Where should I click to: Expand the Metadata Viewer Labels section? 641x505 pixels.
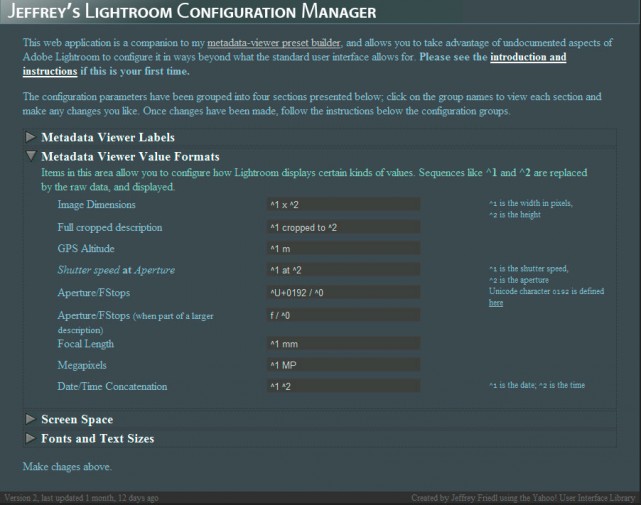coord(31,137)
